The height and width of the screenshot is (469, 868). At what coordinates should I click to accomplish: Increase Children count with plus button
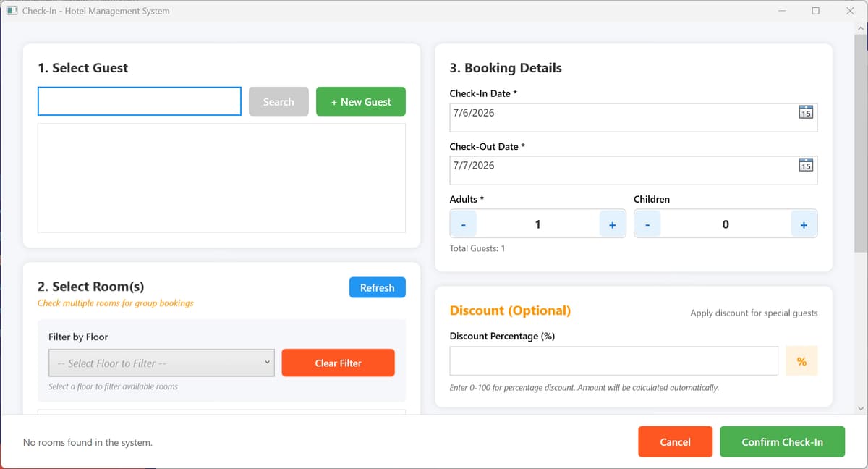[x=804, y=224]
